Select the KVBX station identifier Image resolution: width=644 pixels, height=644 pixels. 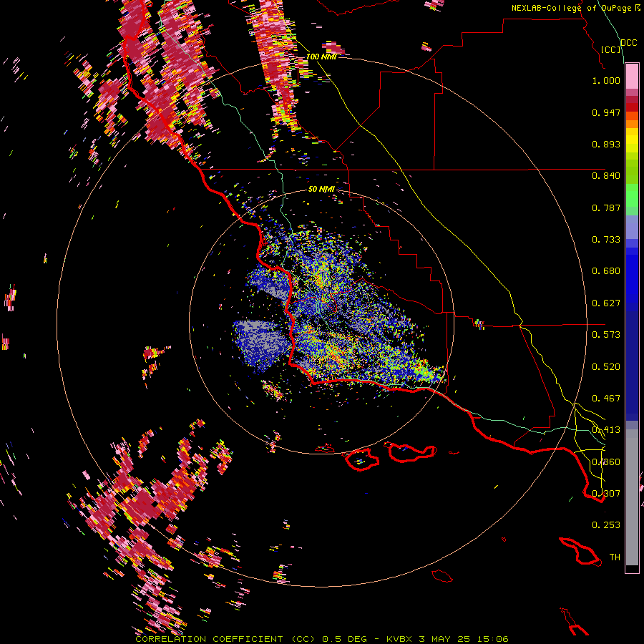point(399,639)
